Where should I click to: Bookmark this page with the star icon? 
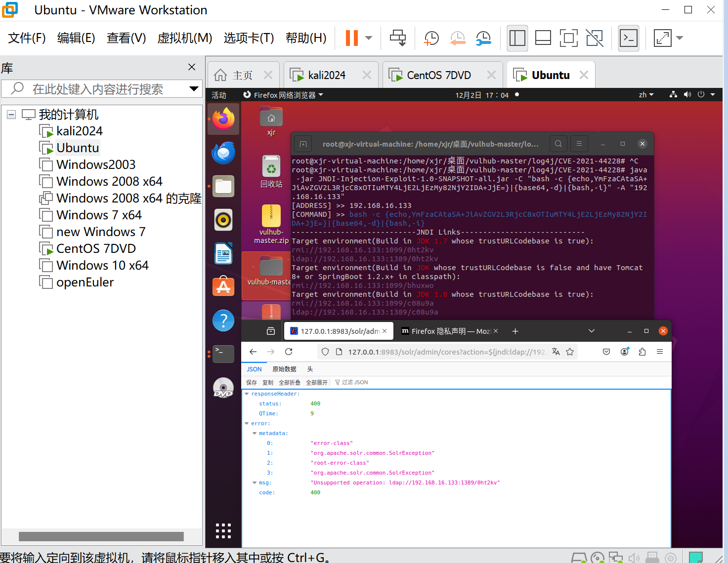[570, 352]
